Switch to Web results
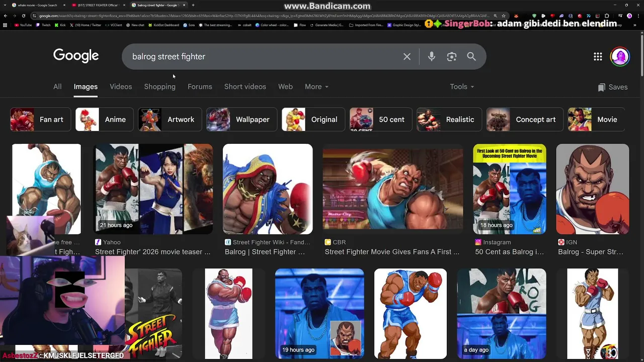 (285, 87)
